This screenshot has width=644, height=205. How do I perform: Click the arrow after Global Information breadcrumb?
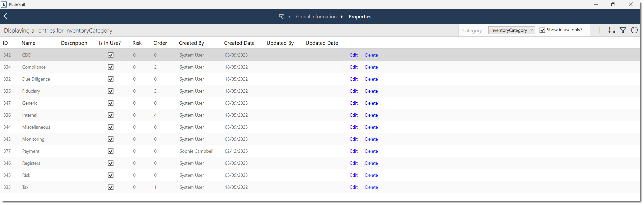342,17
